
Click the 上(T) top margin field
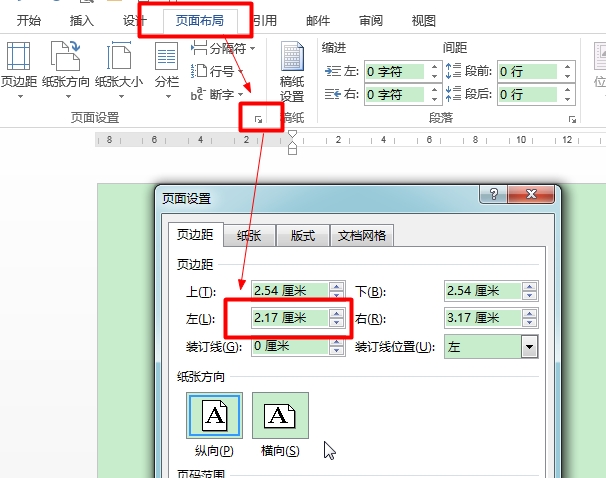[x=290, y=291]
